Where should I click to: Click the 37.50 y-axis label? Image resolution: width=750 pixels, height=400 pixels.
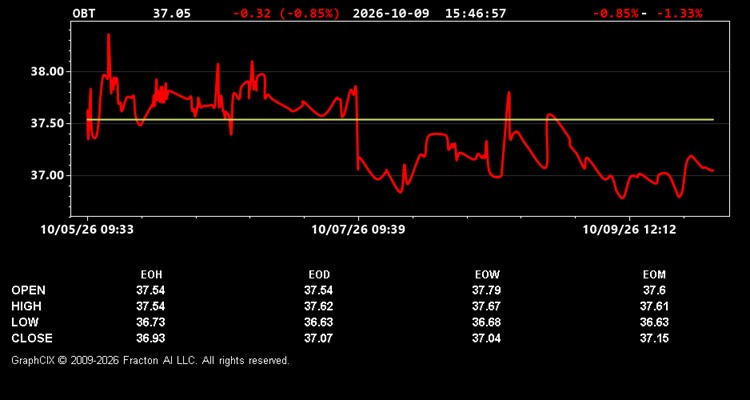click(x=47, y=123)
